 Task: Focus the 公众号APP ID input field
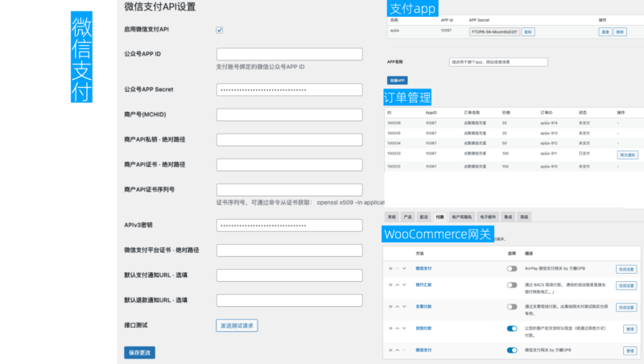coord(289,54)
